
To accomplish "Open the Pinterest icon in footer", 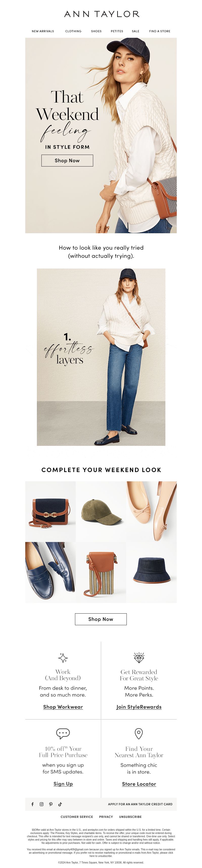I will (x=51, y=804).
